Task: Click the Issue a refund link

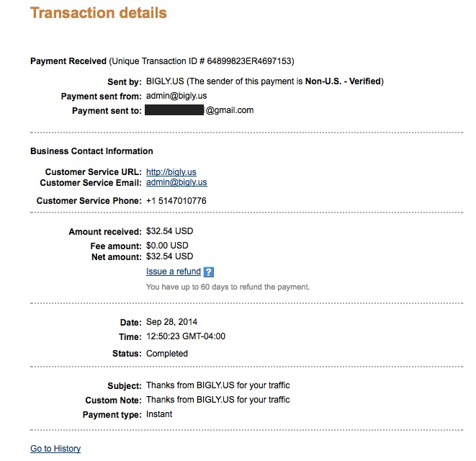Action: [x=174, y=271]
